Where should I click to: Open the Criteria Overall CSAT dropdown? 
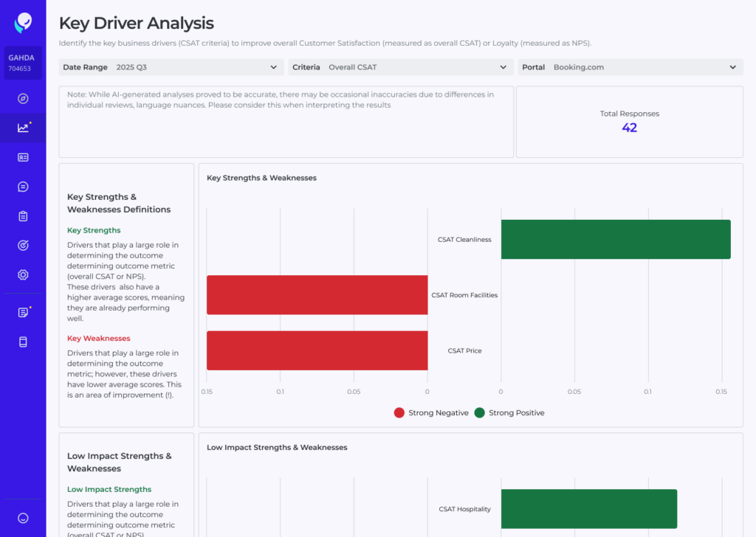click(x=401, y=67)
